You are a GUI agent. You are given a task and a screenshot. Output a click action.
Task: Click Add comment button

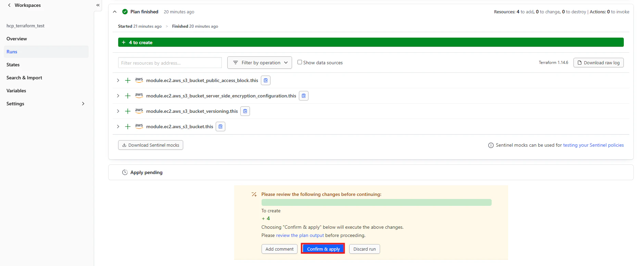pos(279,249)
